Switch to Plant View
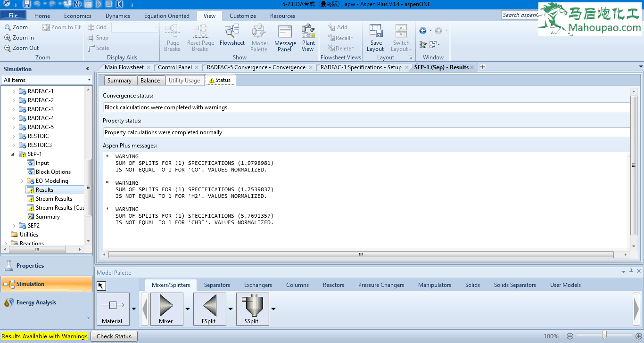The height and width of the screenshot is (343, 644). [x=308, y=38]
